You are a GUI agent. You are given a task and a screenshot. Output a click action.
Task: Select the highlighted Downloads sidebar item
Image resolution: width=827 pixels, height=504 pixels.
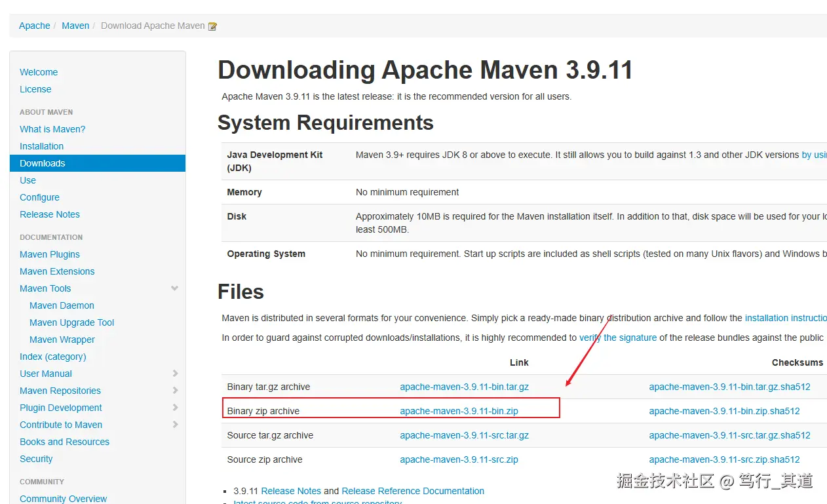coord(98,163)
